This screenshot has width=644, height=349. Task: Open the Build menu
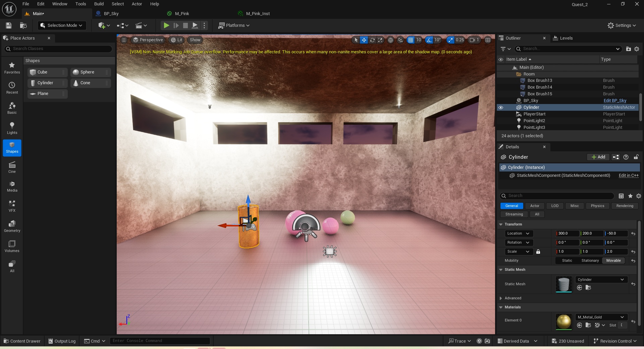[x=99, y=4]
